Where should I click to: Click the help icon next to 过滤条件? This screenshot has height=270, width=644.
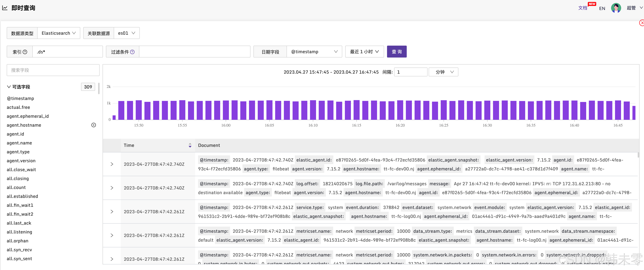click(x=132, y=52)
